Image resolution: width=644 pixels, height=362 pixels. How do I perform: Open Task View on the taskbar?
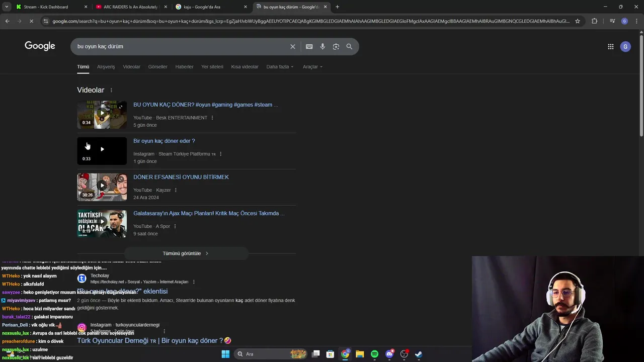pos(315,354)
